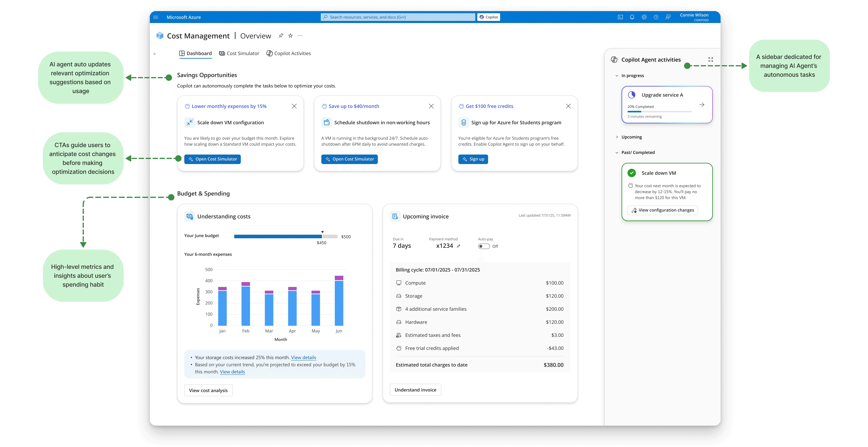Expand the Copilot Agent activities panel
This screenshot has height=447, width=868.
click(711, 60)
